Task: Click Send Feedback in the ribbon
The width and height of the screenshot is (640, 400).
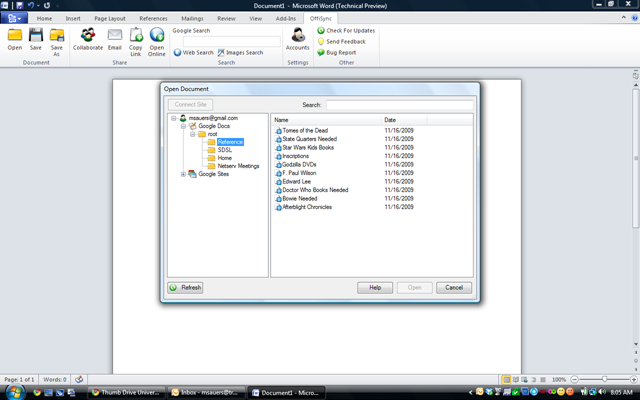Action: [342, 42]
